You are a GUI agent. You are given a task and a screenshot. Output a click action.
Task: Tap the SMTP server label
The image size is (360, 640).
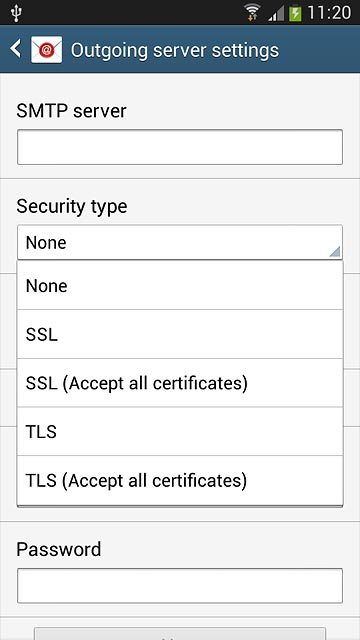71,111
